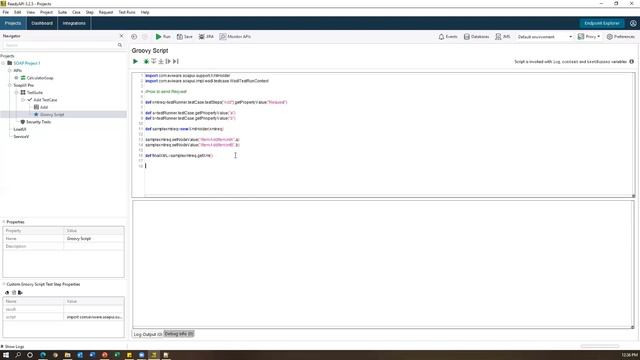Collapse the TestSuite node
Screen dimensions: 640x360
[x=16, y=93]
